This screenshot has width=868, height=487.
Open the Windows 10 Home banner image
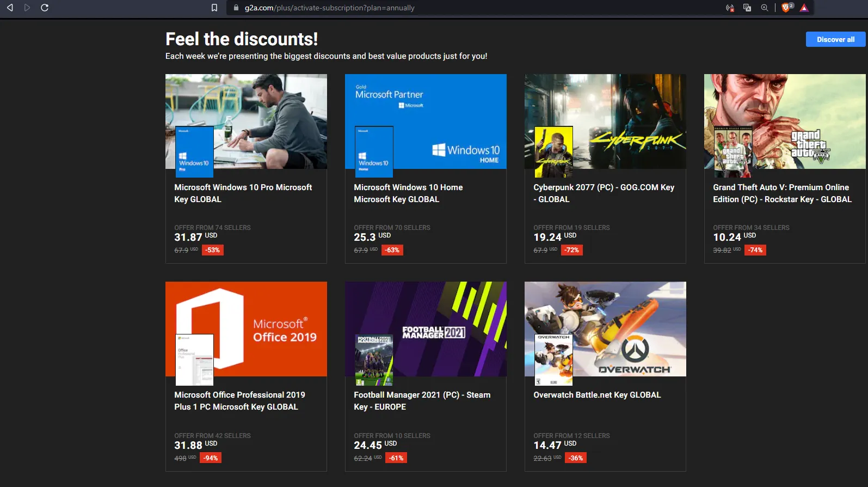tap(426, 121)
